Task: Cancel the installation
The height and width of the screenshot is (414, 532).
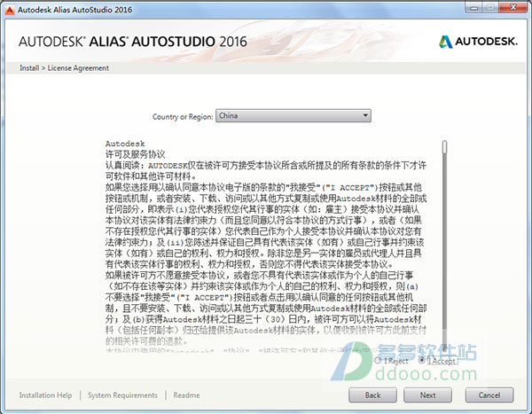Action: tap(489, 395)
